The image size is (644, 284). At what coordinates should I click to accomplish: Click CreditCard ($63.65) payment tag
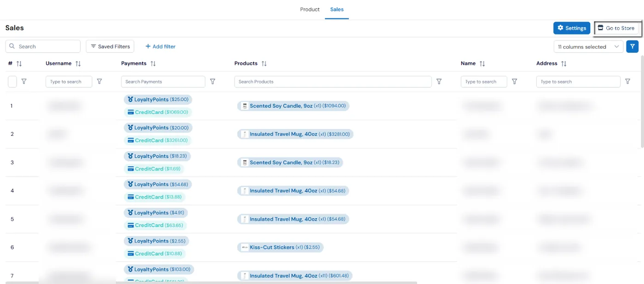(155, 225)
